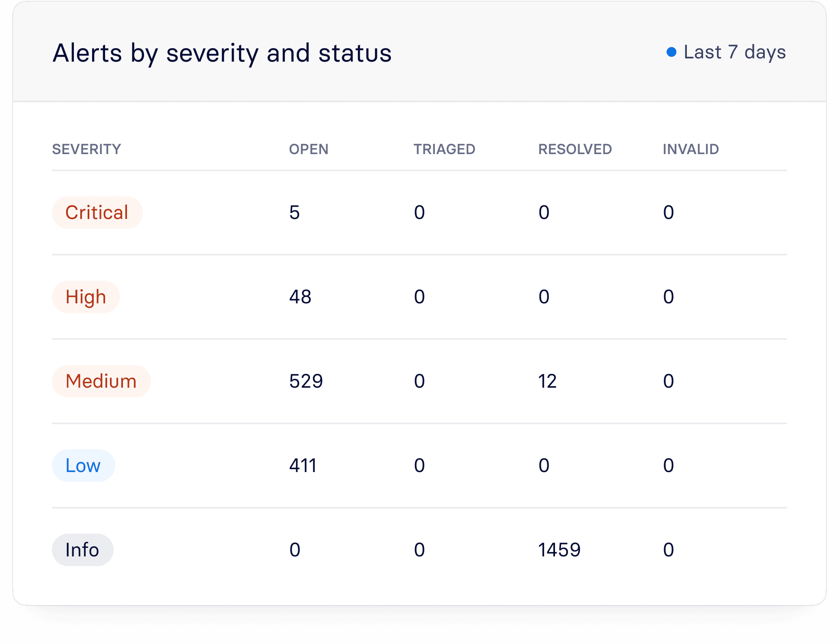Click the Info severity badge

pyautogui.click(x=82, y=550)
